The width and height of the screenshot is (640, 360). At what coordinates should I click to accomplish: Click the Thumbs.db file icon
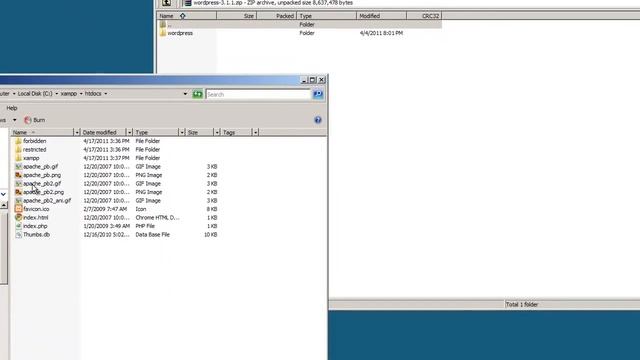pyautogui.click(x=18, y=235)
